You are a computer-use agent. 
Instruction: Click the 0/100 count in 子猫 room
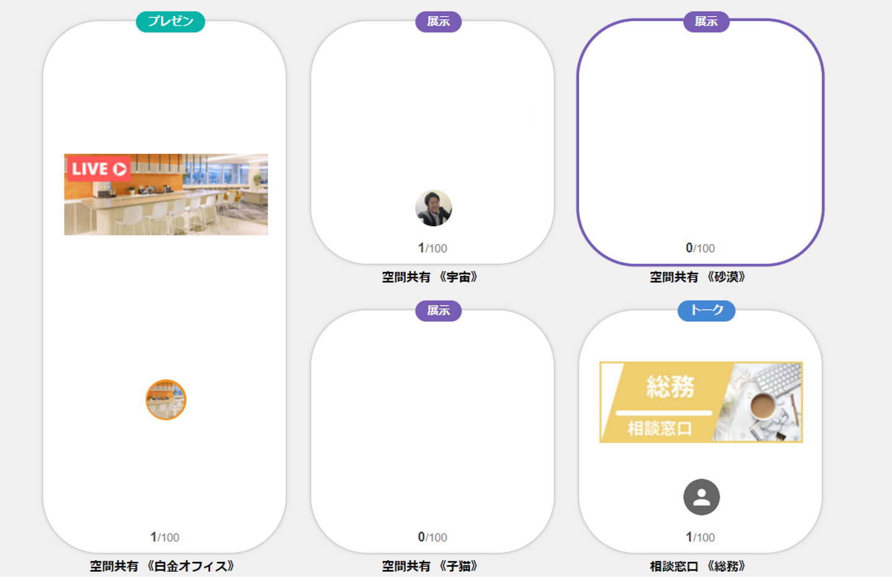click(432, 537)
